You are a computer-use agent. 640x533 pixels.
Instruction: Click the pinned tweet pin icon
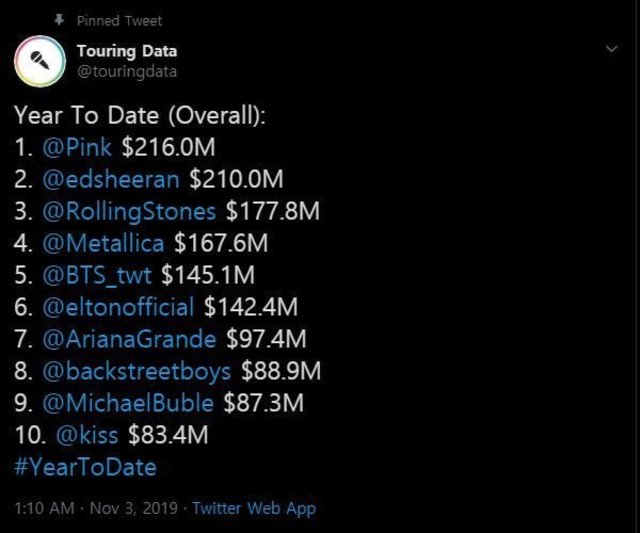59,20
